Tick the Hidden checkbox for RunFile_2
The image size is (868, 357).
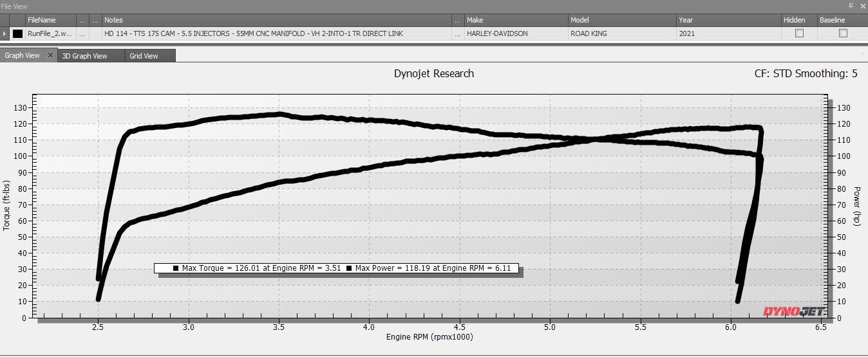[799, 33]
